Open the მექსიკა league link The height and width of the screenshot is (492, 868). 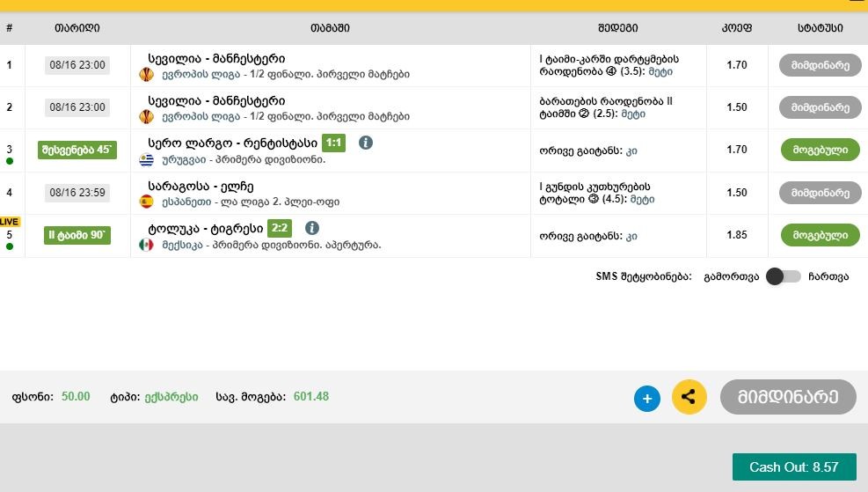(182, 245)
